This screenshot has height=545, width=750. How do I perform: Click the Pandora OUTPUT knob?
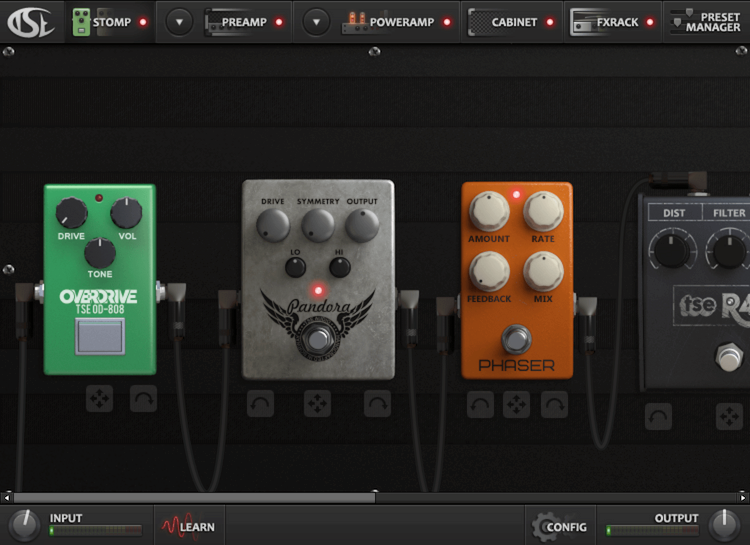(362, 225)
